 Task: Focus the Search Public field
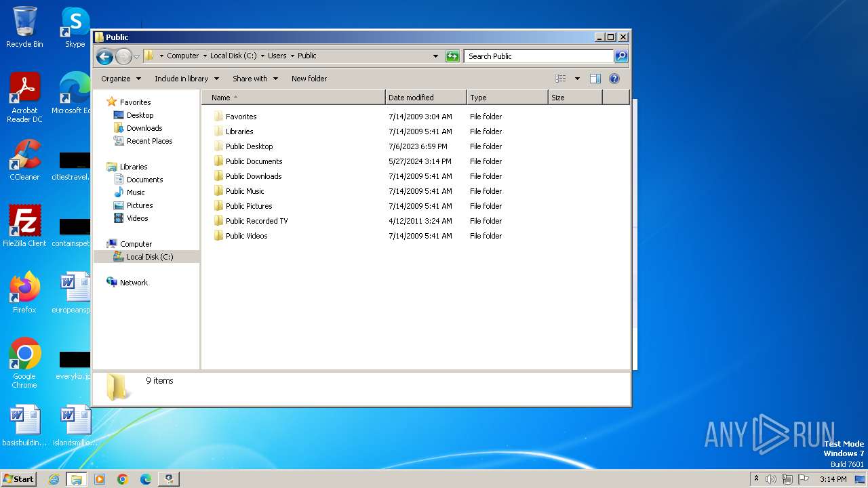[539, 56]
